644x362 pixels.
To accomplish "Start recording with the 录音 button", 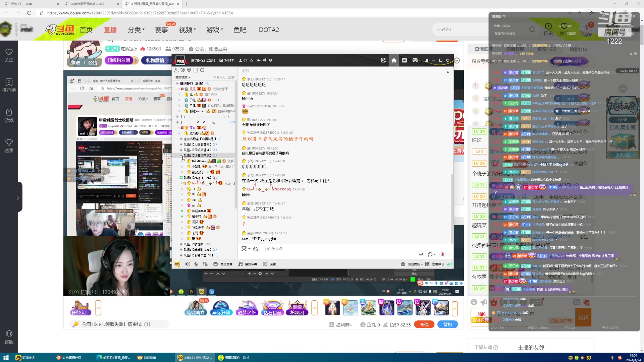I will (x=269, y=264).
